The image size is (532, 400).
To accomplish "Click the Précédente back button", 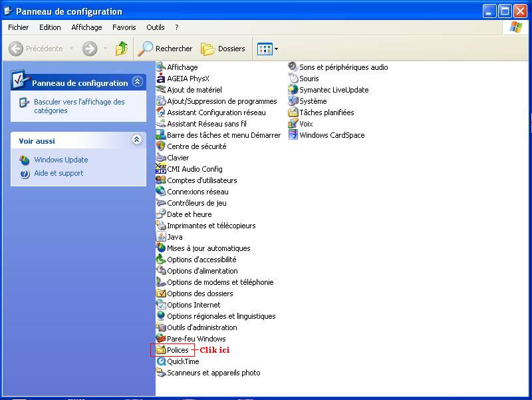I will coord(36,49).
